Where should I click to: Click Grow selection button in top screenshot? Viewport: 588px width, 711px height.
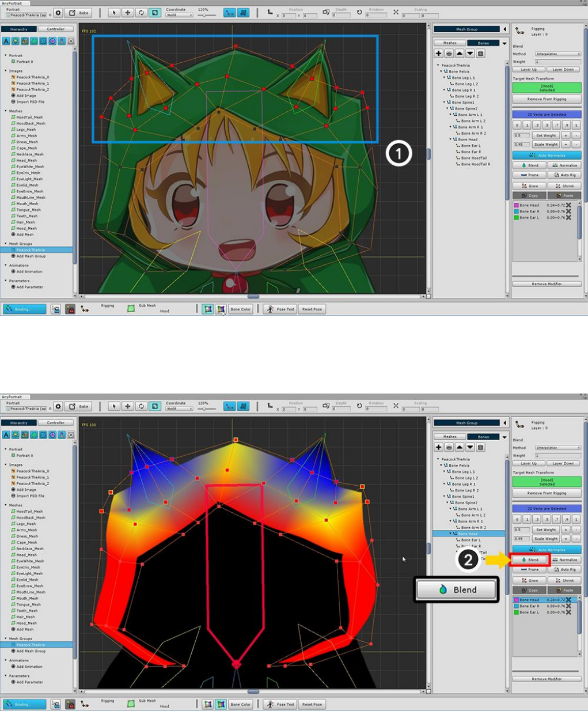click(x=529, y=186)
